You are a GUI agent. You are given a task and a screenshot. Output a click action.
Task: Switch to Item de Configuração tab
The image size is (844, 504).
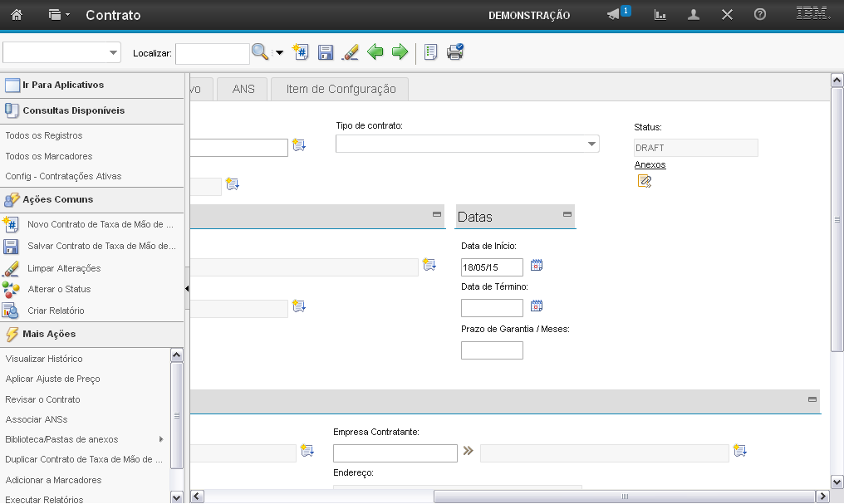[341, 89]
